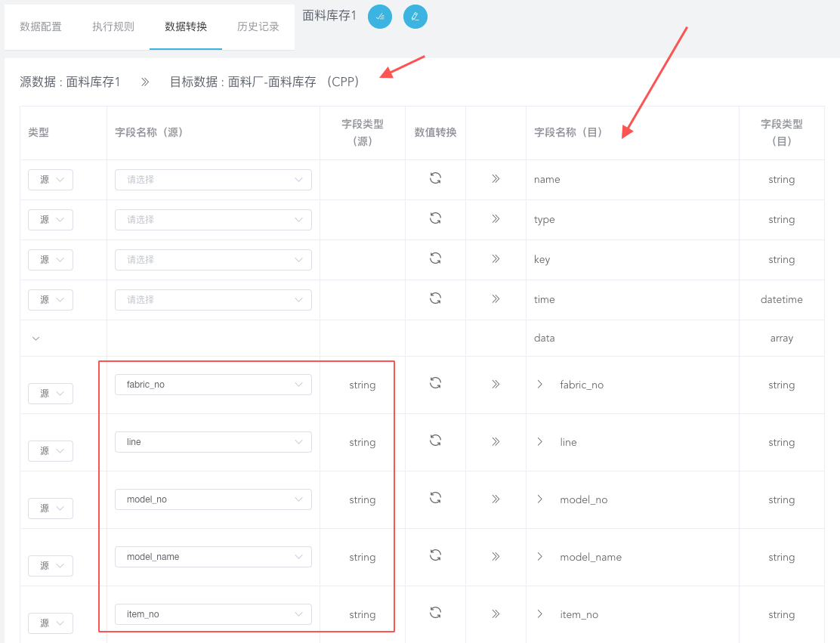
Task: Collapse the data array row chevron
Action: coord(36,339)
